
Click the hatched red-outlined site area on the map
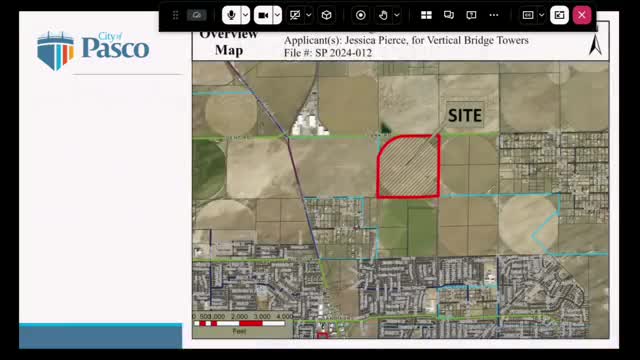(408, 167)
